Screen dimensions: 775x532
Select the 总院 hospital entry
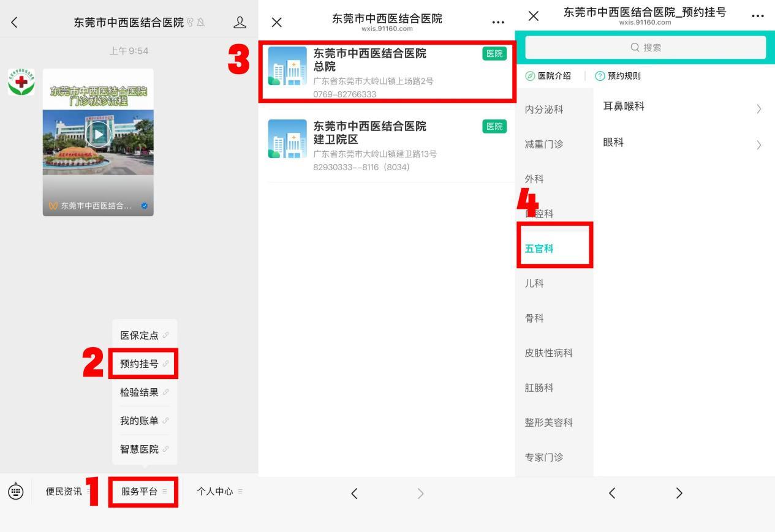coord(386,72)
